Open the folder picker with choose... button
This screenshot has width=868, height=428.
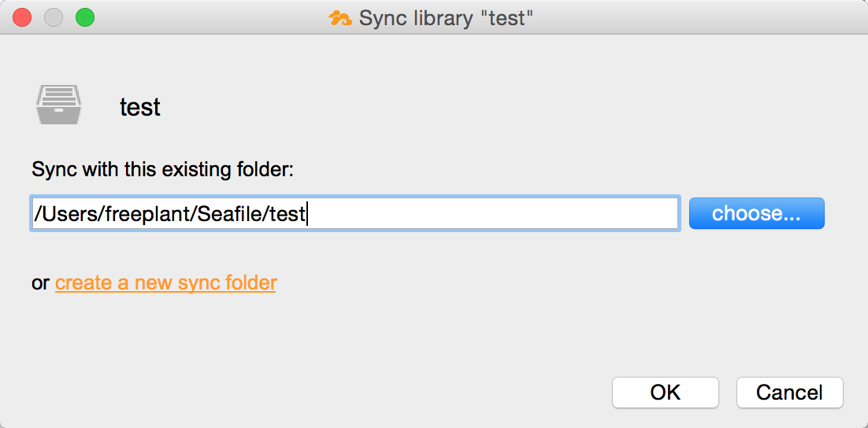pyautogui.click(x=757, y=213)
